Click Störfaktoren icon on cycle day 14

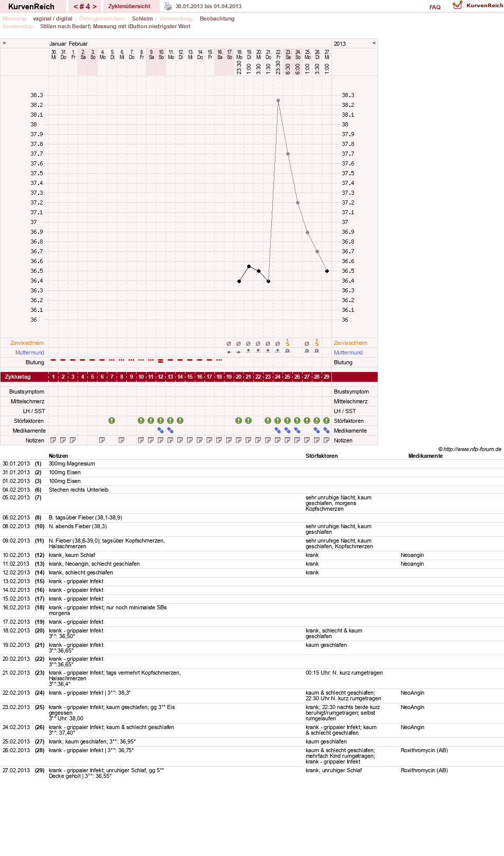[180, 421]
